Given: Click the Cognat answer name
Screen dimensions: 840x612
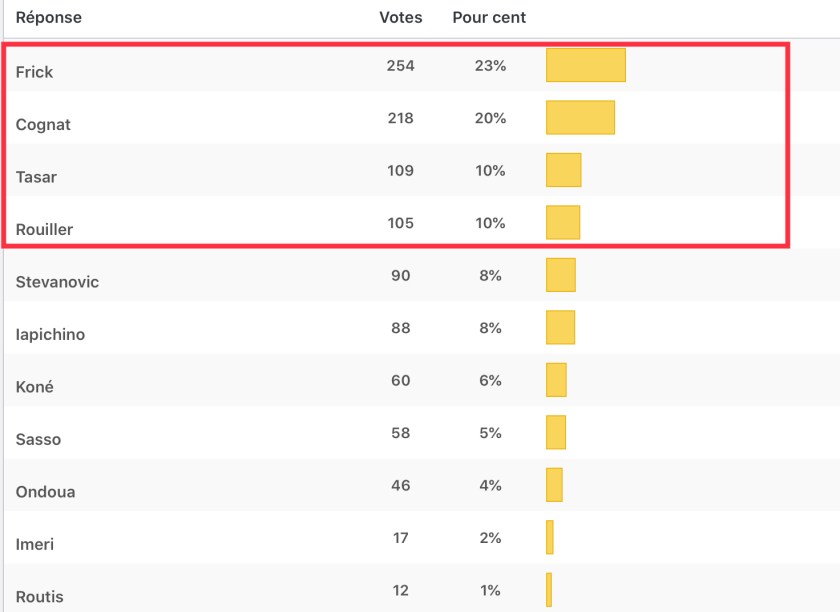Looking at the screenshot, I should [x=43, y=125].
